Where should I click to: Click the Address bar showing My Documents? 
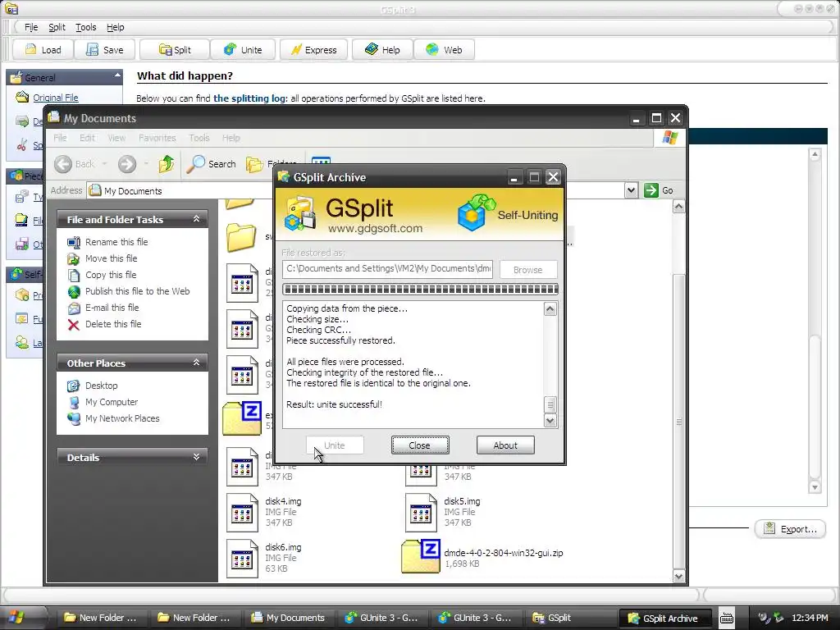[356, 190]
